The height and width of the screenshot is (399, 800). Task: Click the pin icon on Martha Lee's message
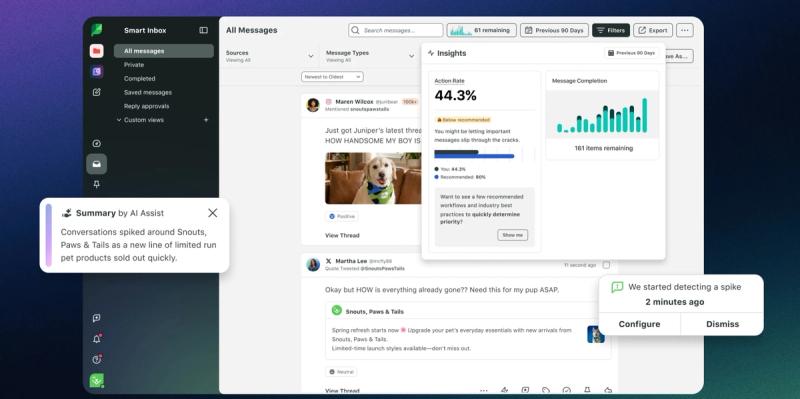(x=587, y=390)
